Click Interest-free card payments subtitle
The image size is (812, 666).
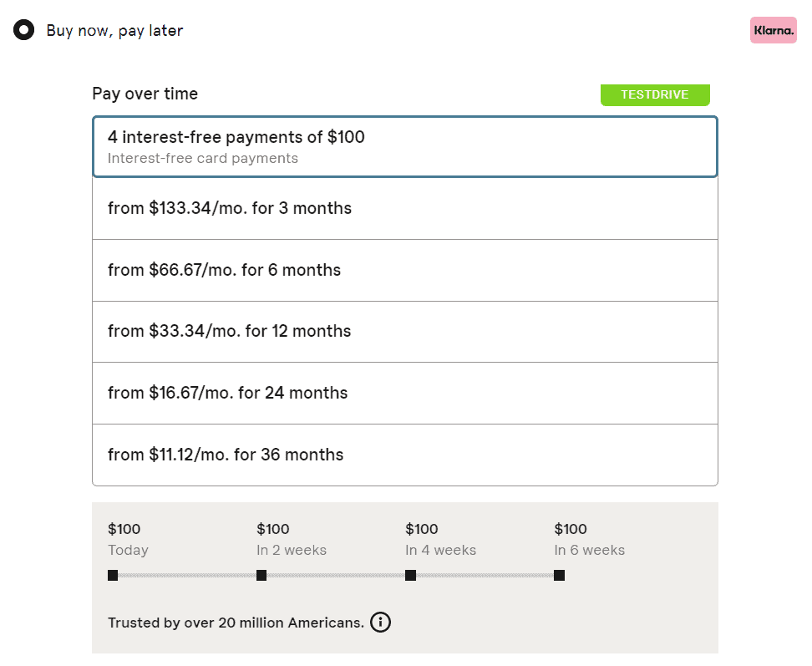point(202,159)
